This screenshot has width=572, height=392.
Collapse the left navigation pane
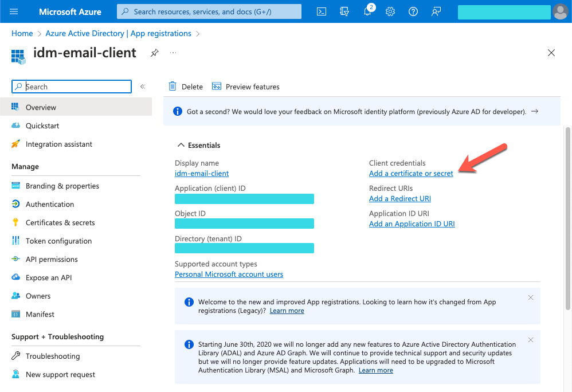tap(142, 86)
